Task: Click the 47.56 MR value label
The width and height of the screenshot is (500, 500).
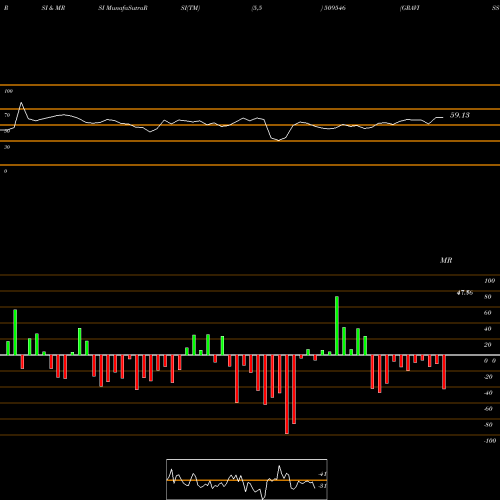Action: (x=465, y=293)
